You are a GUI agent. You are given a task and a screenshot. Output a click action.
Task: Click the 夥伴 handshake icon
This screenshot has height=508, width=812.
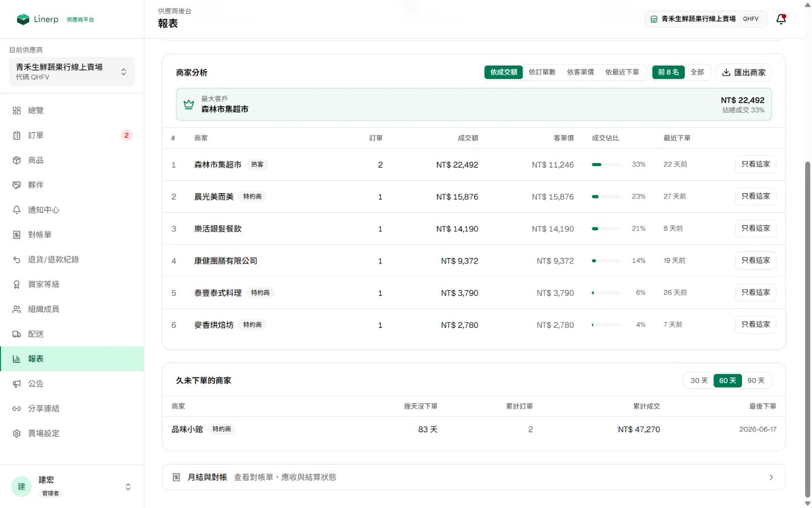click(17, 185)
